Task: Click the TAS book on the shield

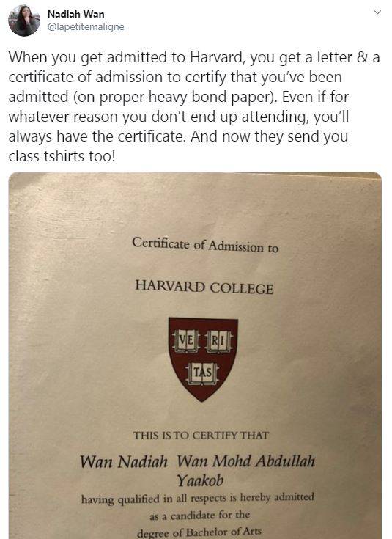Action: (202, 373)
